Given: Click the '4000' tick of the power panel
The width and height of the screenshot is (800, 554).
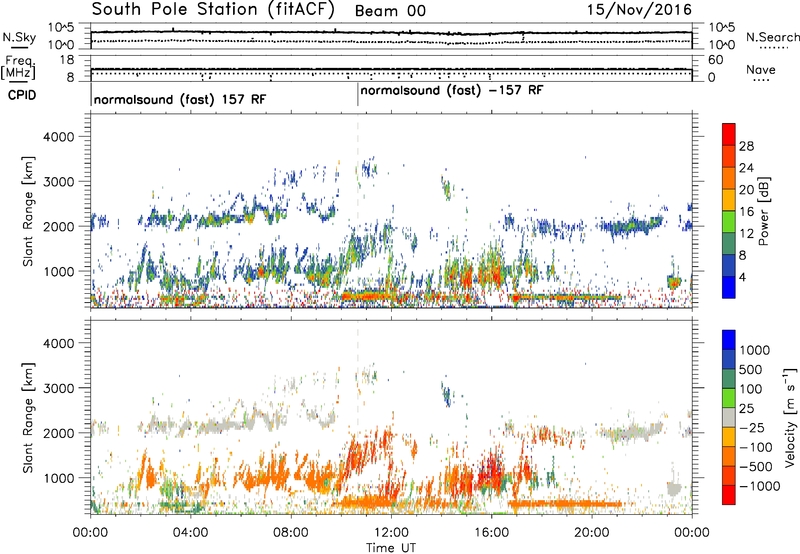Looking at the screenshot, I should pos(58,137).
